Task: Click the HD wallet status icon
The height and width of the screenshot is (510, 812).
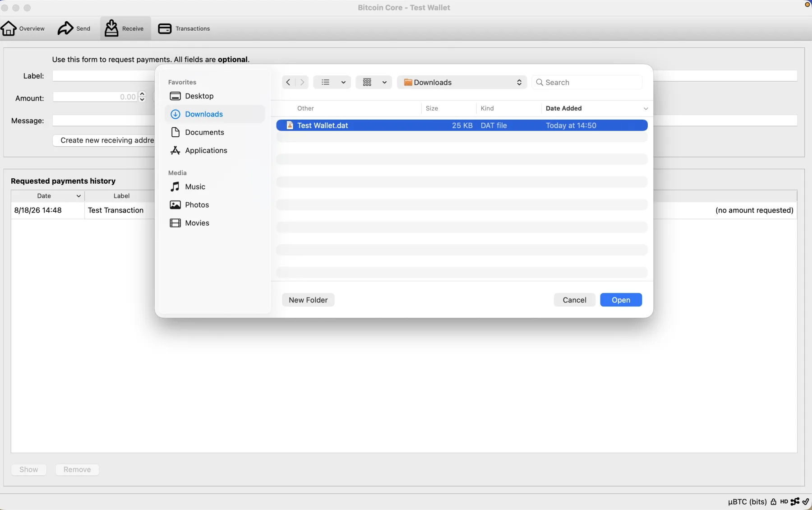Action: [784, 502]
